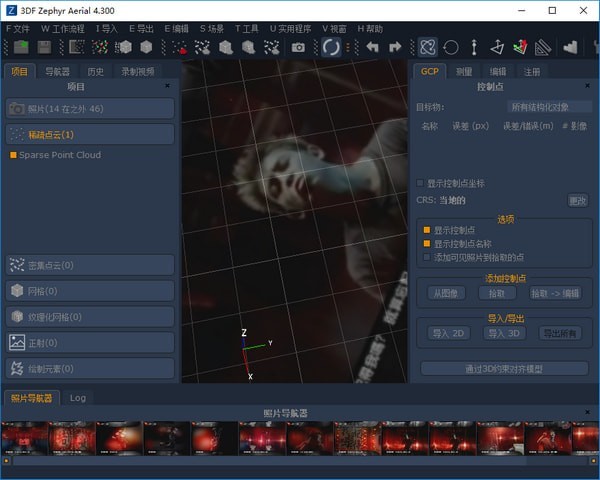Switch to the 导航器 tab
This screenshot has width=600, height=480.
point(57,71)
